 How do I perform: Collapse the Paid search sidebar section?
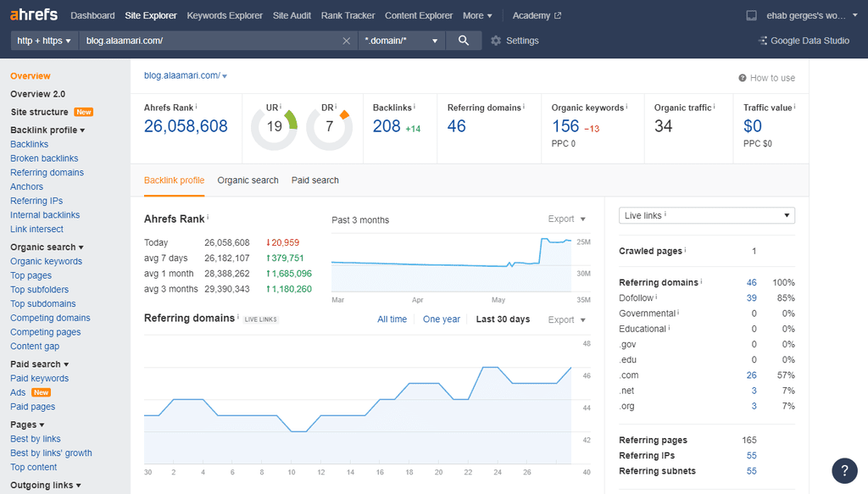click(x=39, y=364)
